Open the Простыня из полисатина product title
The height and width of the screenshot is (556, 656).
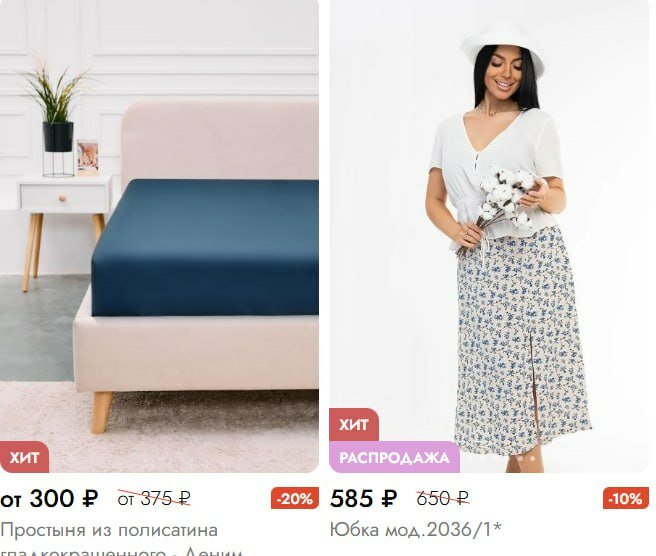coord(109,530)
